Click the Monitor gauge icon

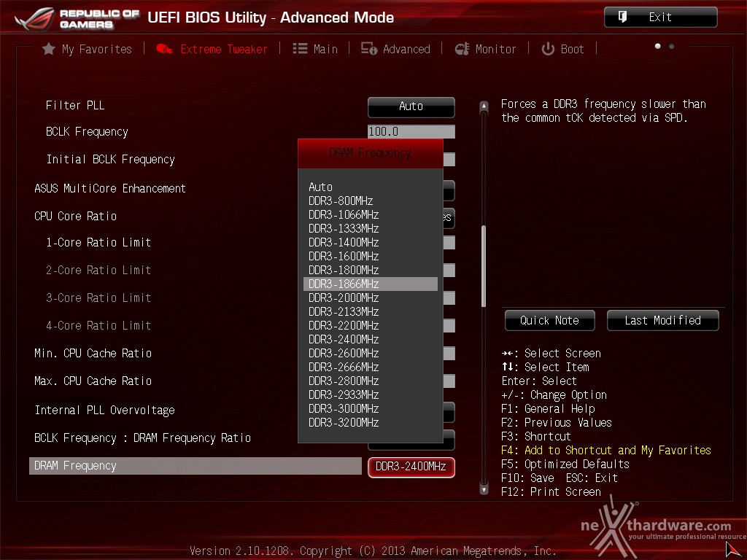[462, 49]
